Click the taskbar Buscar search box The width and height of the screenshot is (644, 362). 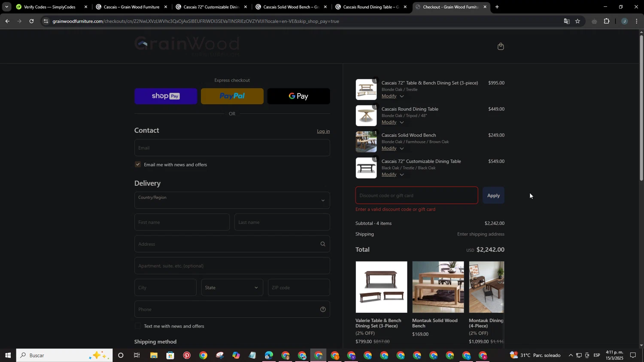[x=64, y=356]
